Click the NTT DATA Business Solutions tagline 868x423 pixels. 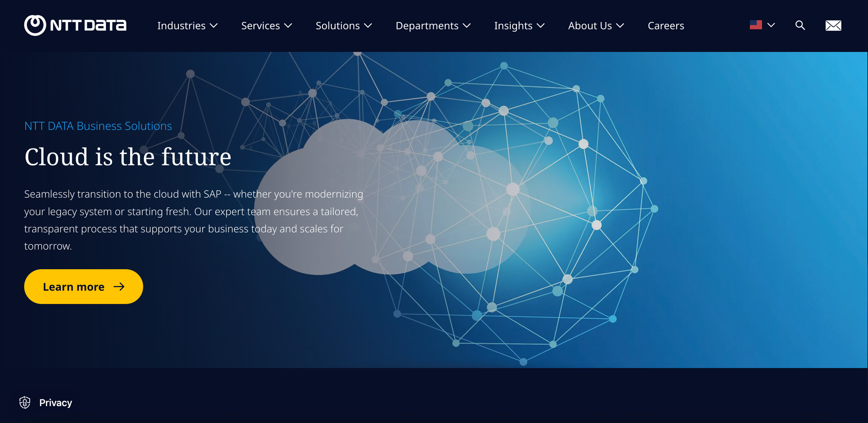98,126
